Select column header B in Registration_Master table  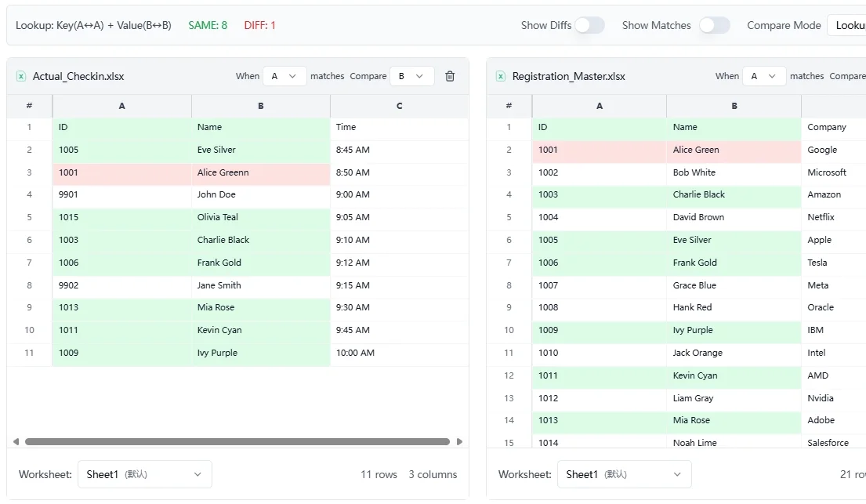[734, 105]
